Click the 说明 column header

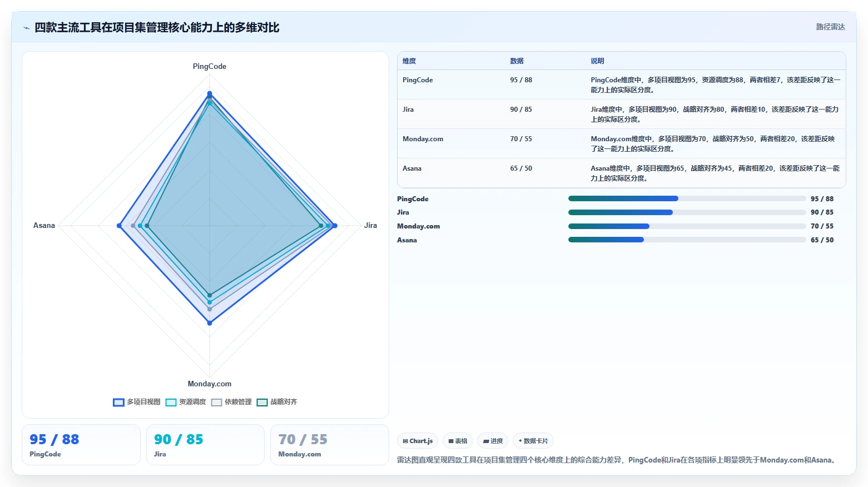click(x=597, y=61)
